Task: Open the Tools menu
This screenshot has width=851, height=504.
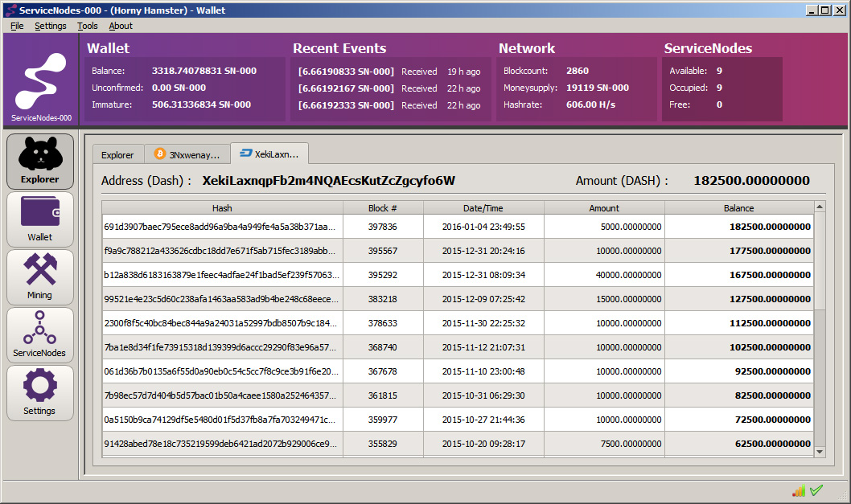Action: click(88, 26)
